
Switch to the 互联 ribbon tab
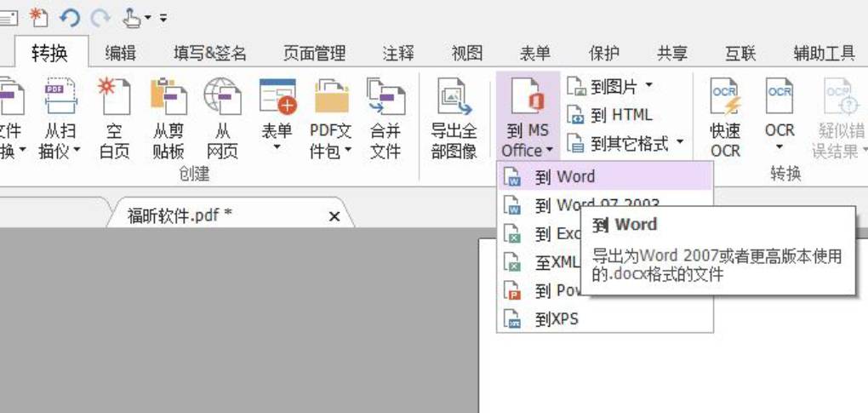[740, 53]
